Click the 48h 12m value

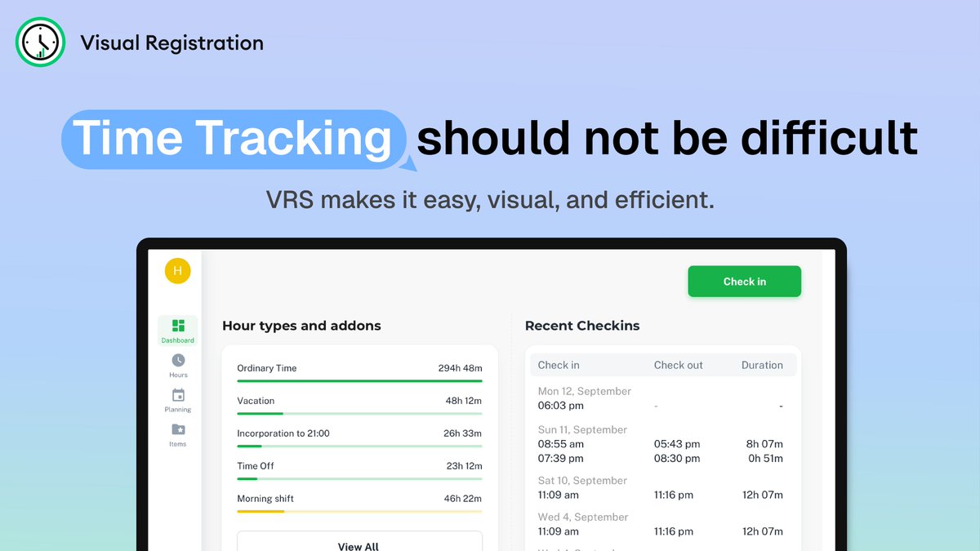463,401
